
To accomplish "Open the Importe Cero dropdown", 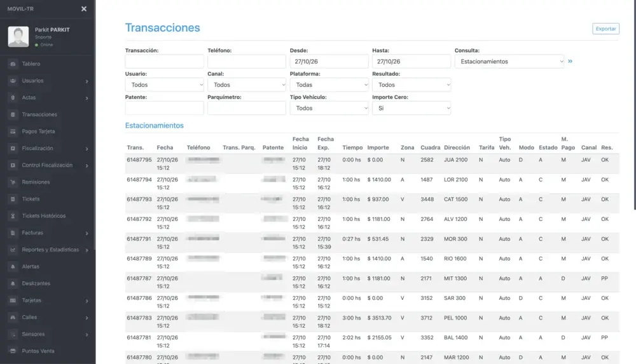I will pyautogui.click(x=411, y=108).
